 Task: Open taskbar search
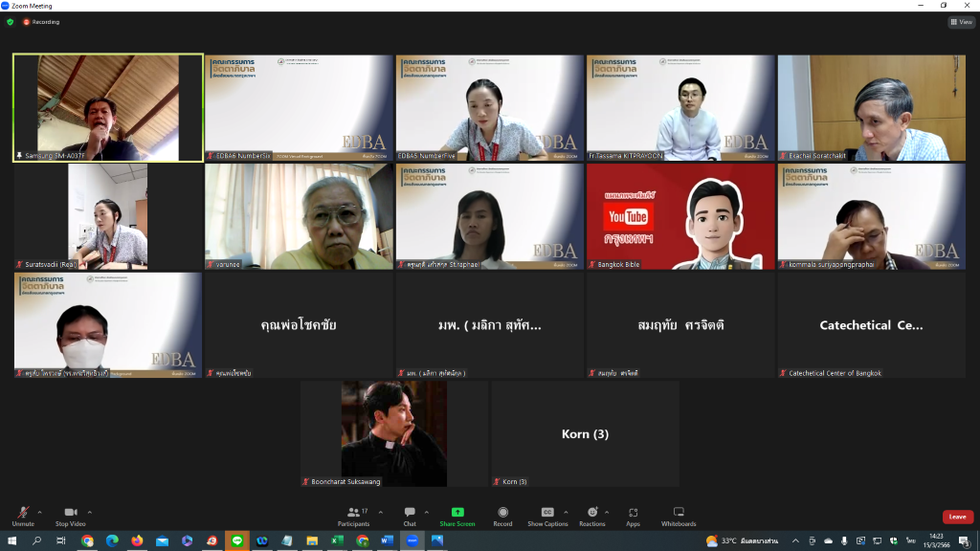click(x=37, y=540)
